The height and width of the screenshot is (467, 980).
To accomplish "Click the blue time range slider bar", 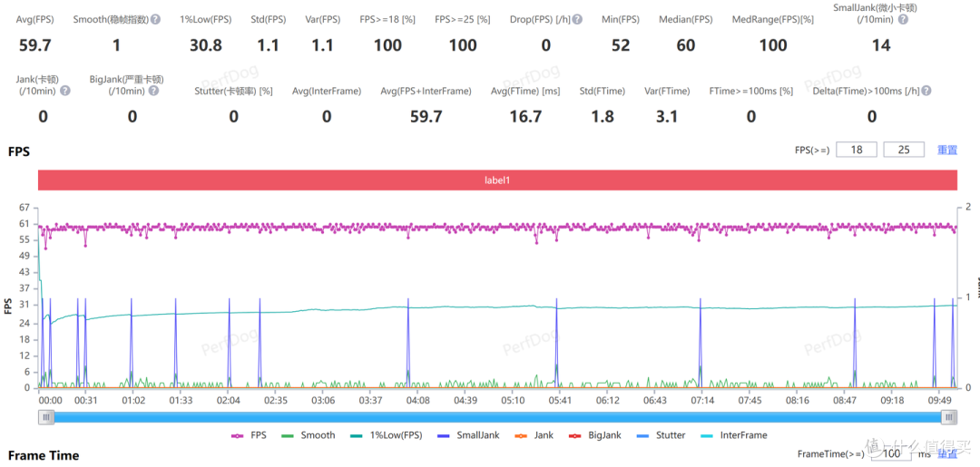I will click(497, 417).
